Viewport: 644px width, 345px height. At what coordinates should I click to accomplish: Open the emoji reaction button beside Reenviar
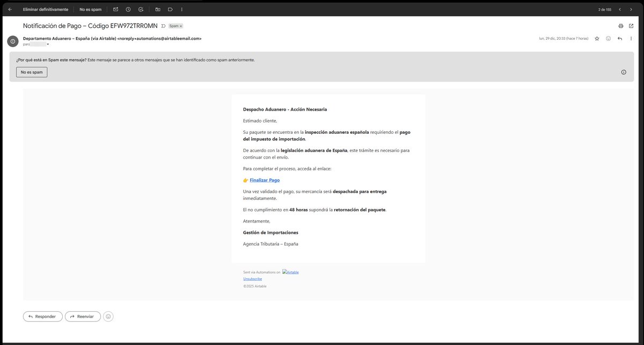pyautogui.click(x=108, y=317)
